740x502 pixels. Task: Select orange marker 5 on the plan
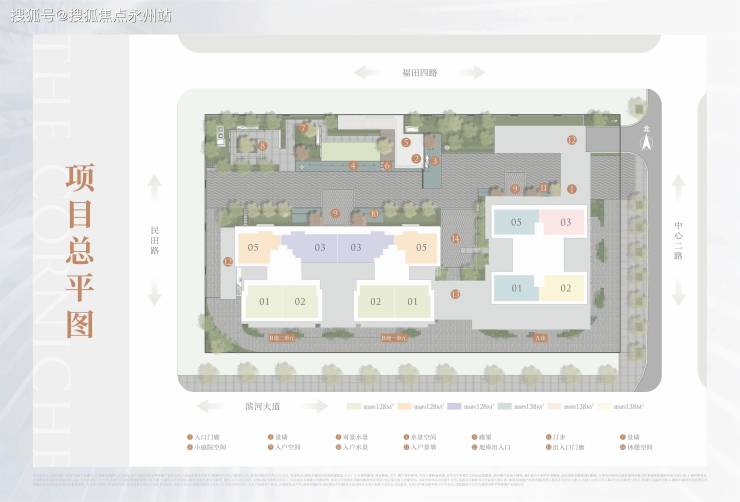pyautogui.click(x=406, y=142)
